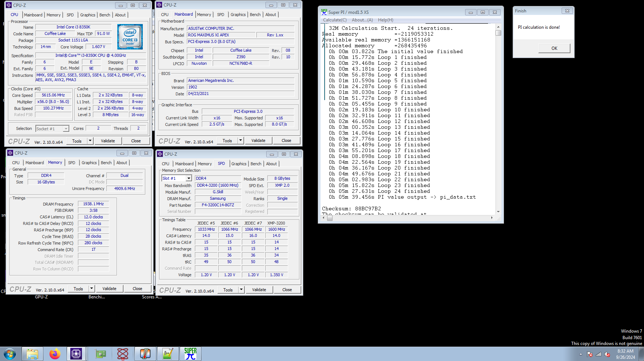Click Super PI horizontal scrollbar thumb
The width and height of the screenshot is (644, 361).
330,218
